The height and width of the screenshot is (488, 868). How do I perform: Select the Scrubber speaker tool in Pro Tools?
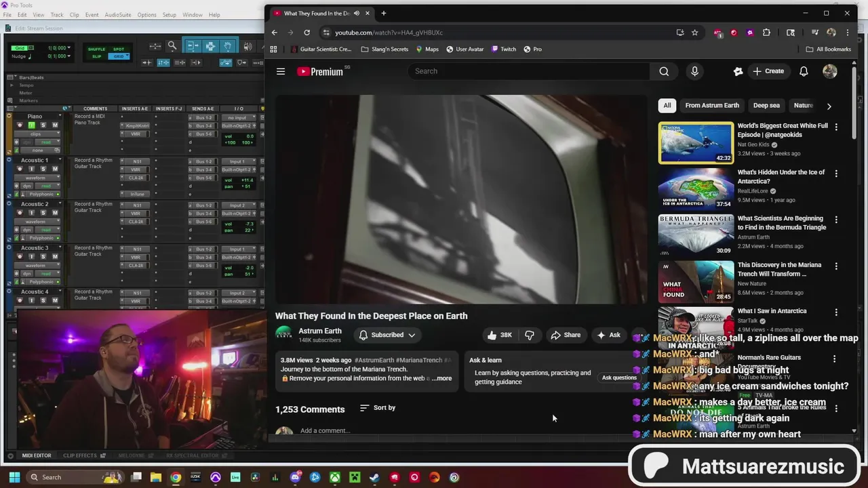click(248, 46)
